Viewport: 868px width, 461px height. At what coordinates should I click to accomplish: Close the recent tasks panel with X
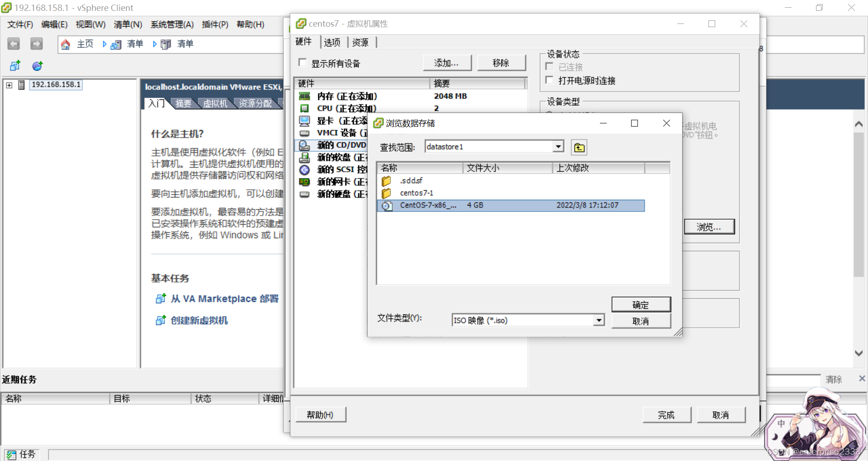point(862,379)
